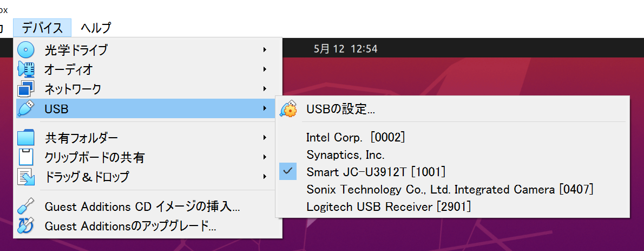644x251 pixels.
Task: Expand the 共有フォルダー submenu arrow
Action: coord(265,138)
